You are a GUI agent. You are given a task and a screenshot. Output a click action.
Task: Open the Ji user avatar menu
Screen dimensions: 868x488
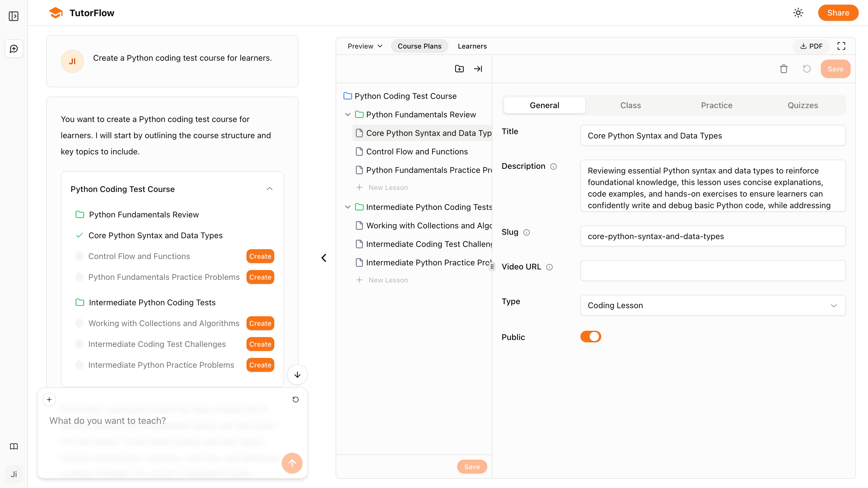pyautogui.click(x=14, y=474)
